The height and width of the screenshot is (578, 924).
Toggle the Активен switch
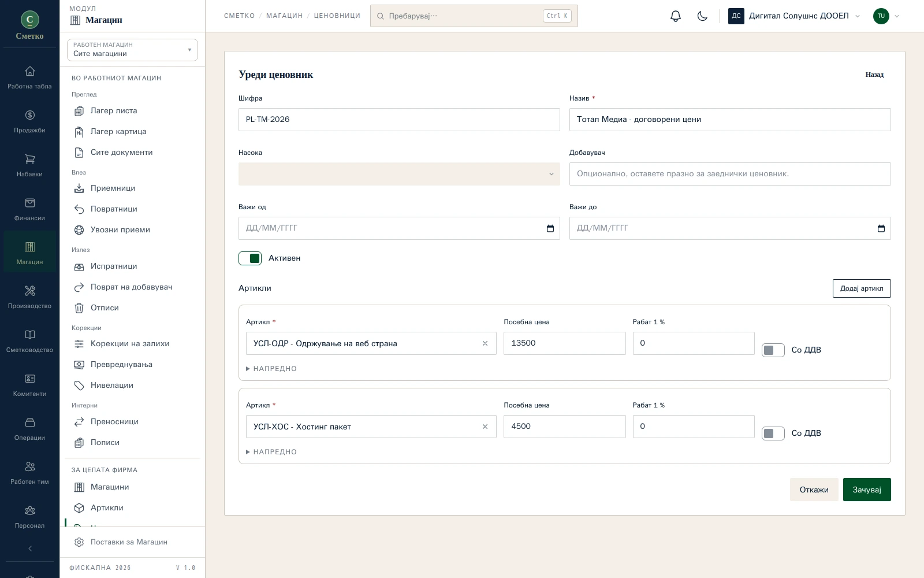pos(250,258)
